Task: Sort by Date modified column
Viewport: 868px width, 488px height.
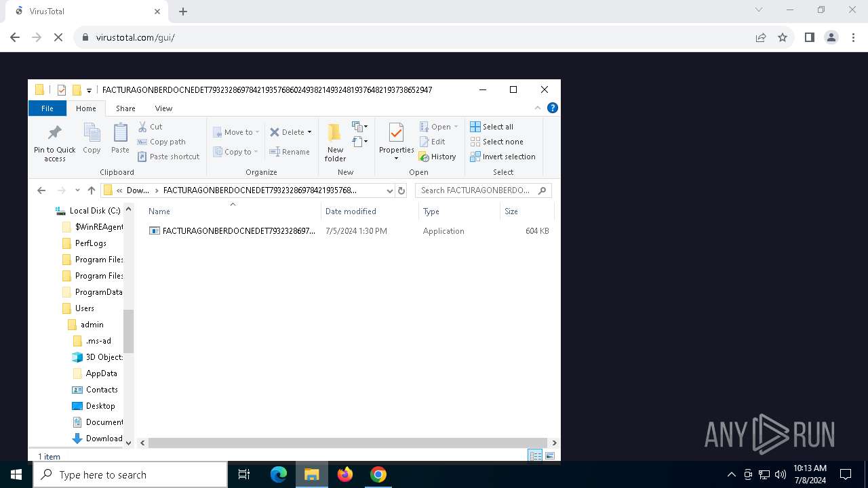Action: pos(370,211)
